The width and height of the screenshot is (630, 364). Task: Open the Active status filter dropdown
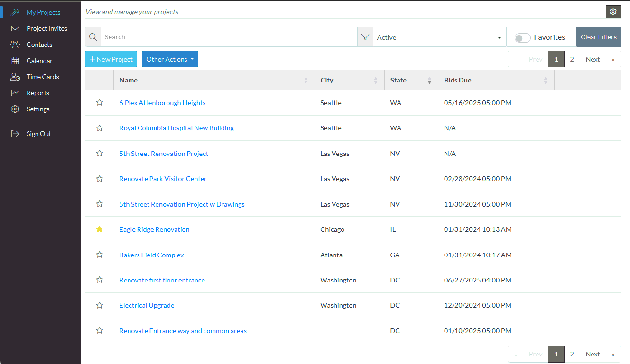pyautogui.click(x=439, y=37)
